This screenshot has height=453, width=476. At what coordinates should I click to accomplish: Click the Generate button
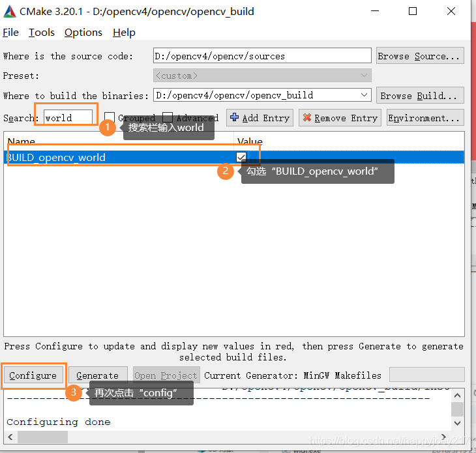tap(98, 375)
